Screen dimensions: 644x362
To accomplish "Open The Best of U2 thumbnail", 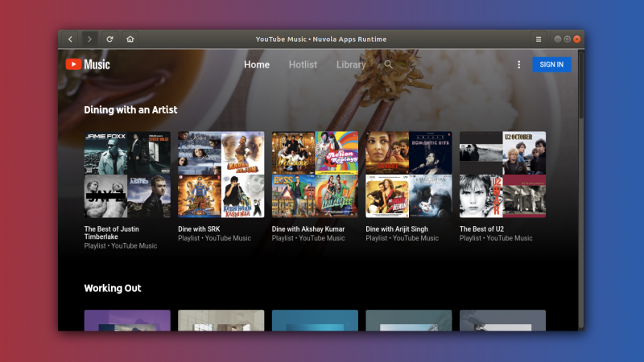I will click(502, 175).
